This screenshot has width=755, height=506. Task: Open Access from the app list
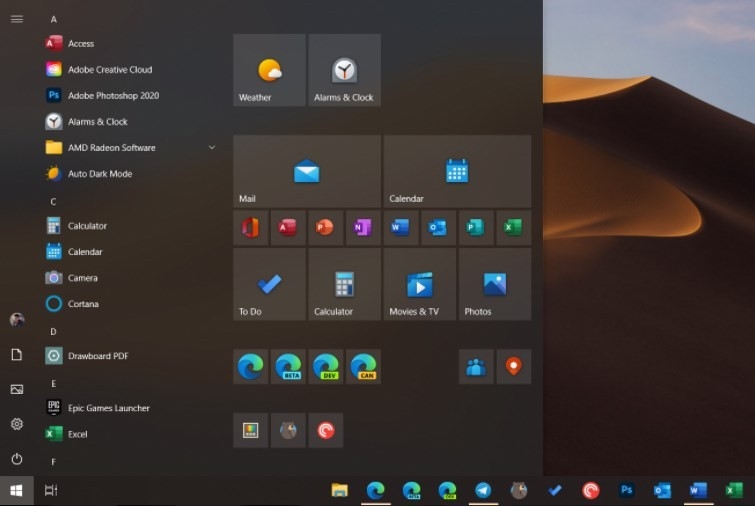[131, 43]
